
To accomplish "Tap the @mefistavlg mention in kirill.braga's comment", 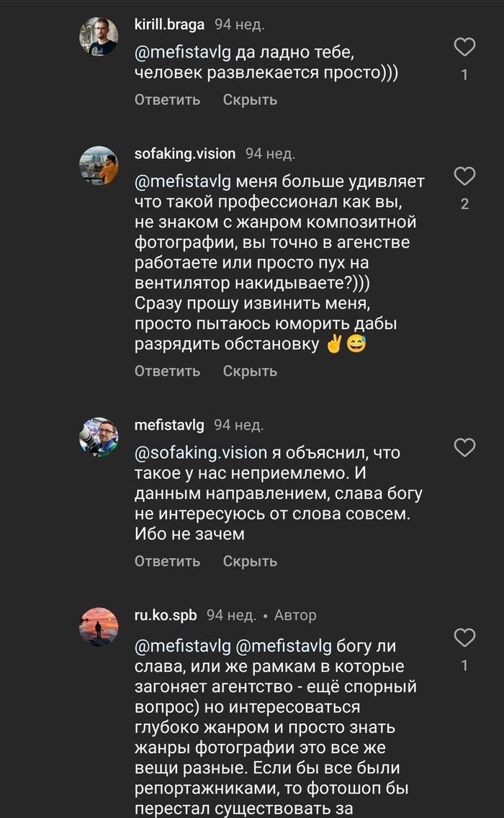I will [183, 53].
